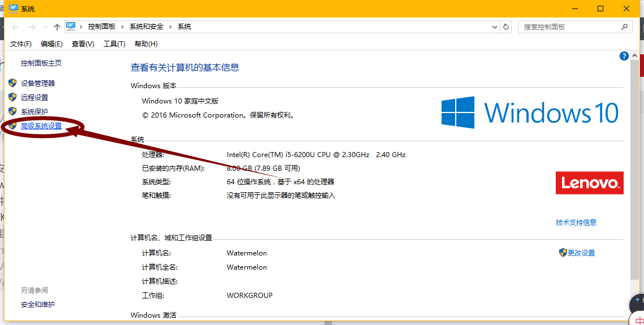Click the shield icon beside 设备管理器

pyautogui.click(x=13, y=83)
